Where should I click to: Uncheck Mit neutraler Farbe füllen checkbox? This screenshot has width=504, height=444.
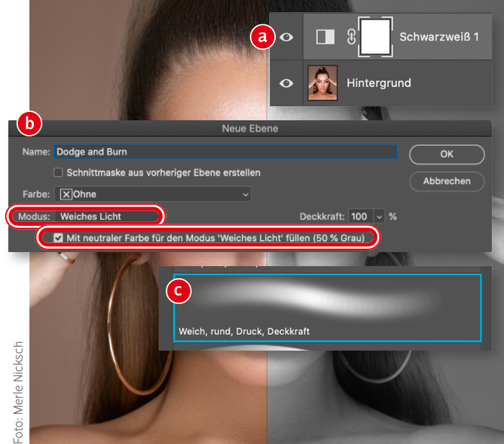[x=58, y=238]
